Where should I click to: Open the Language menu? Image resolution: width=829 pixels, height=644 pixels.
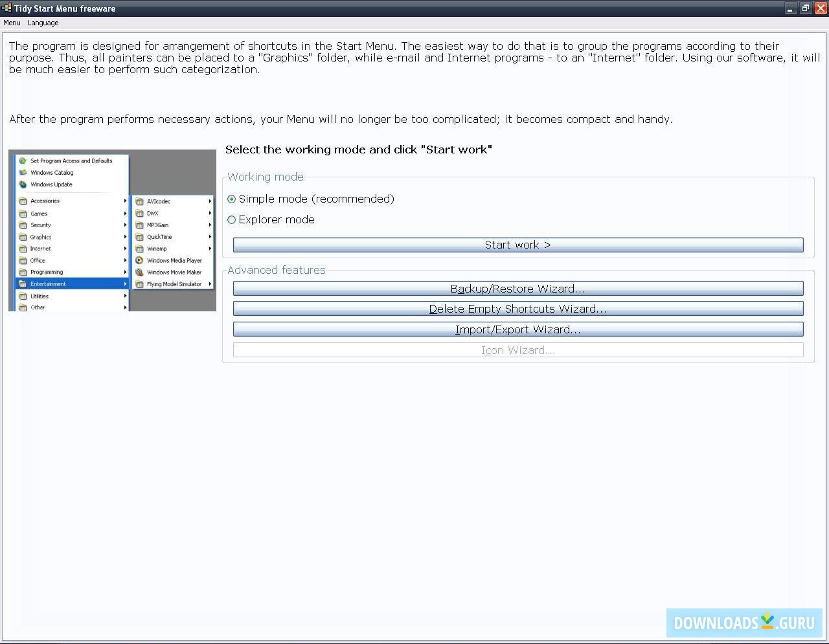pyautogui.click(x=43, y=23)
